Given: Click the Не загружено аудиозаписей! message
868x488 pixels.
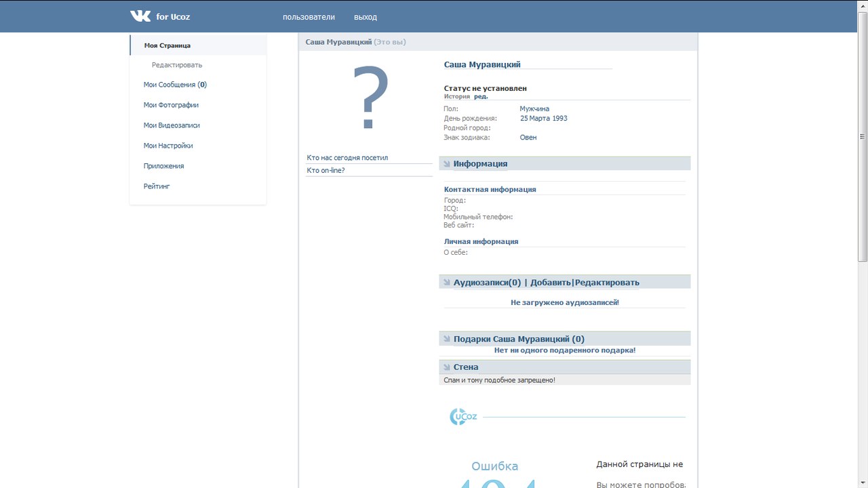Looking at the screenshot, I should tap(565, 302).
